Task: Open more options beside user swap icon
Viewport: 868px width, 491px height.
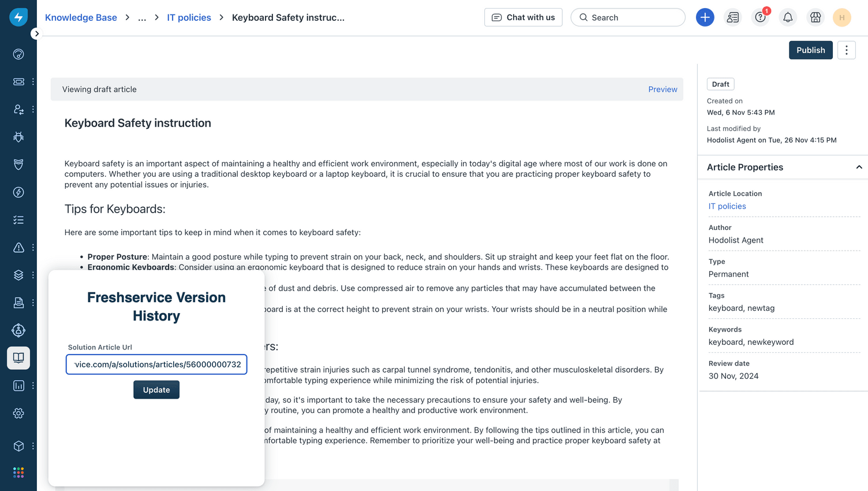Action: pos(33,109)
